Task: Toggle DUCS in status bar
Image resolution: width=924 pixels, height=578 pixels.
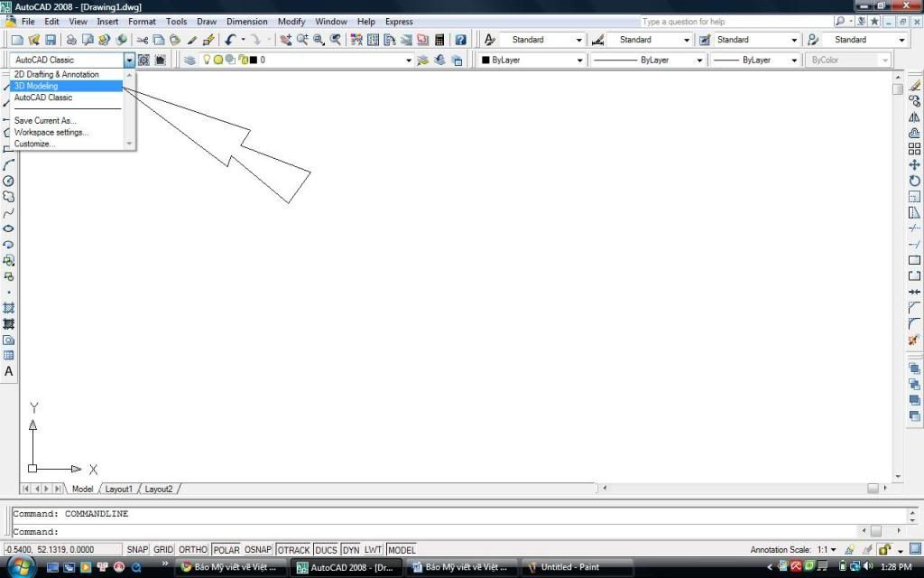Action: [x=326, y=550]
